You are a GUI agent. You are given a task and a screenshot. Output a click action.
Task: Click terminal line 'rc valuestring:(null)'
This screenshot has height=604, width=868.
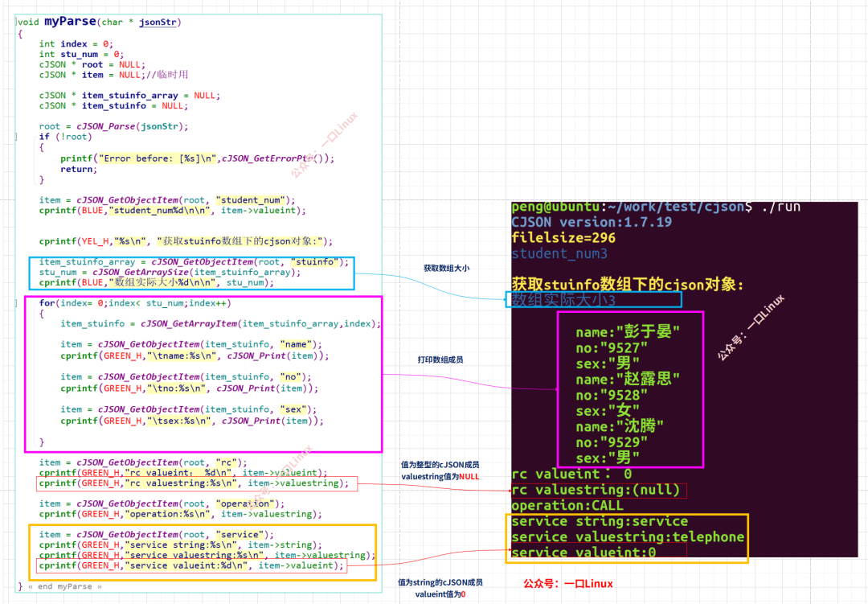point(596,490)
